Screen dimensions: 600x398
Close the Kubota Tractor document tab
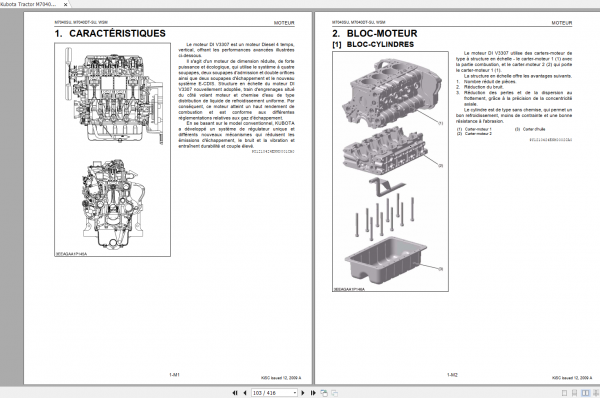tap(65, 5)
